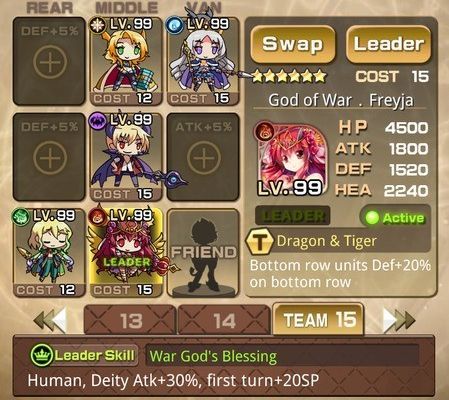Image resolution: width=449 pixels, height=400 pixels.
Task: Go to previous teams with left double arrow
Action: pos(50,320)
